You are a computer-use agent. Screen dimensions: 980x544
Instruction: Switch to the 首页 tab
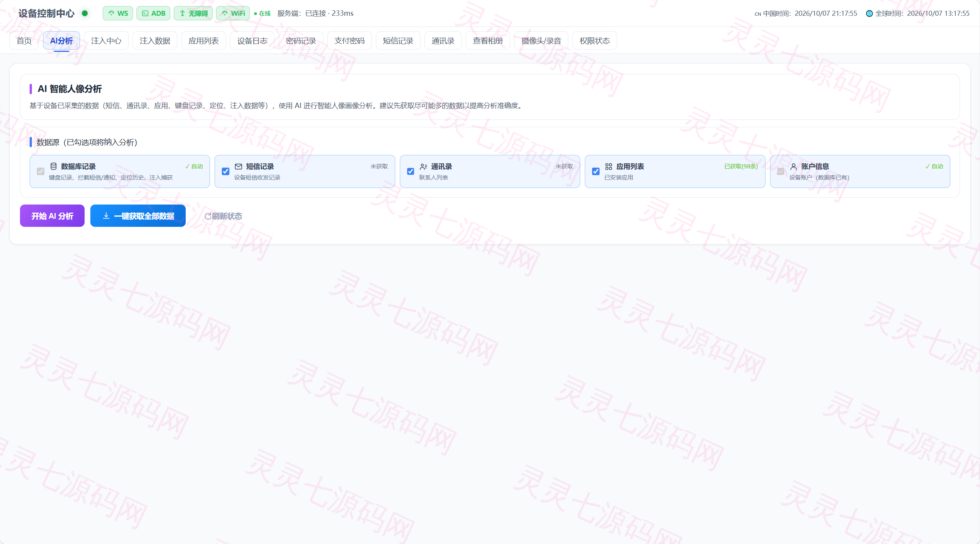point(24,41)
